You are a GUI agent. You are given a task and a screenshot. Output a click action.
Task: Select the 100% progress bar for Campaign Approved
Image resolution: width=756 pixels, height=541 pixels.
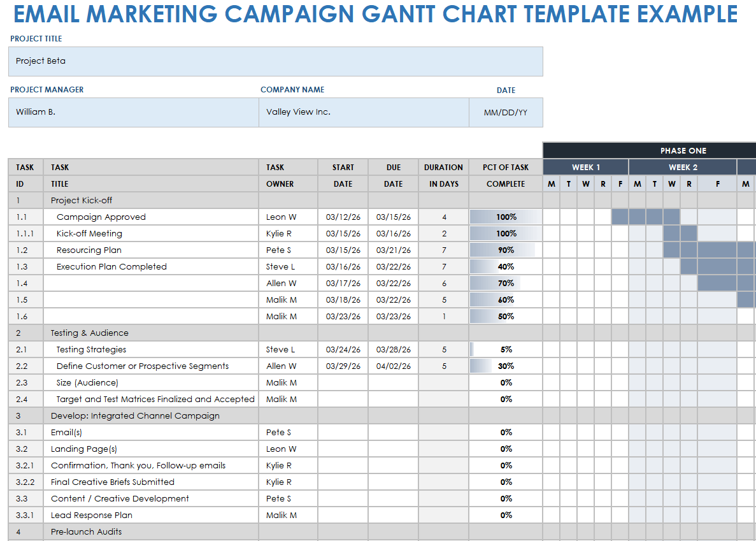[505, 217]
